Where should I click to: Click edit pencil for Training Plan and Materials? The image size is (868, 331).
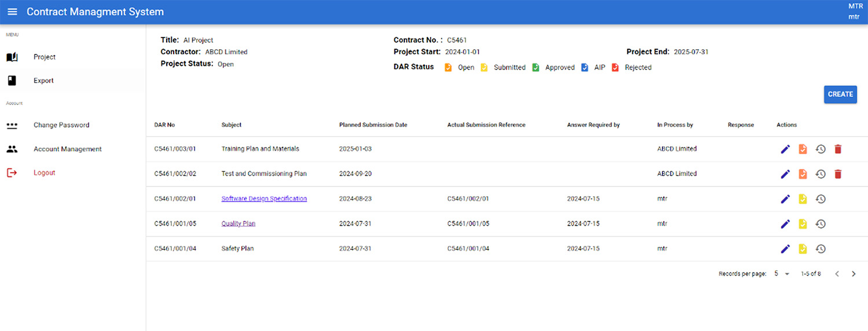(785, 149)
